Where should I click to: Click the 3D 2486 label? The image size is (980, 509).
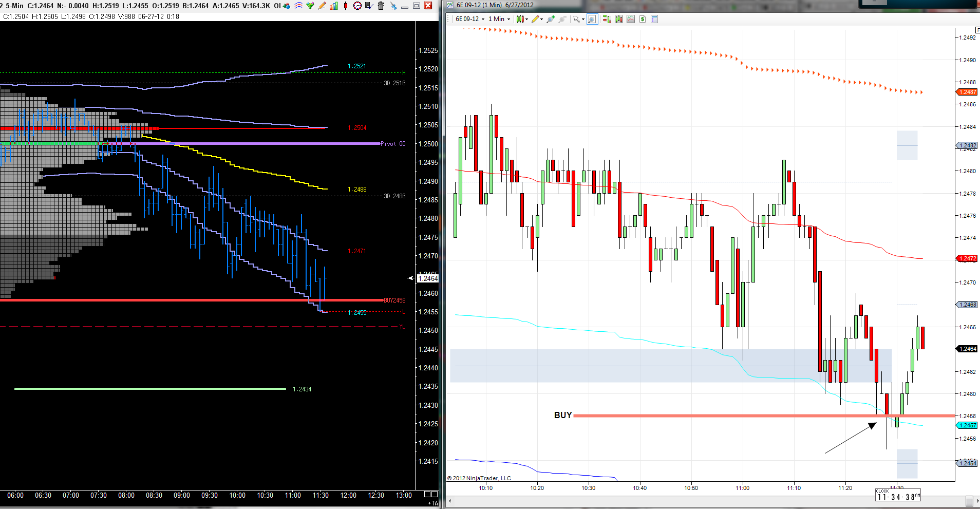click(x=394, y=196)
